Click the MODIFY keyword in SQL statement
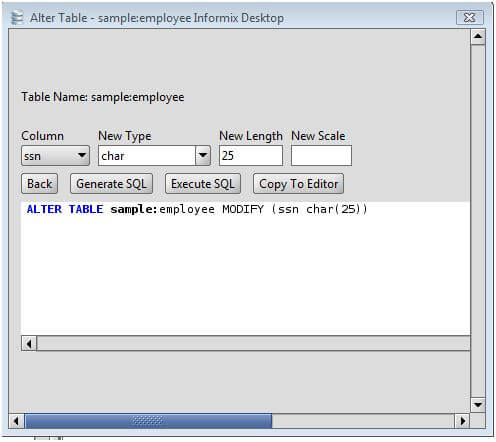 pos(243,209)
